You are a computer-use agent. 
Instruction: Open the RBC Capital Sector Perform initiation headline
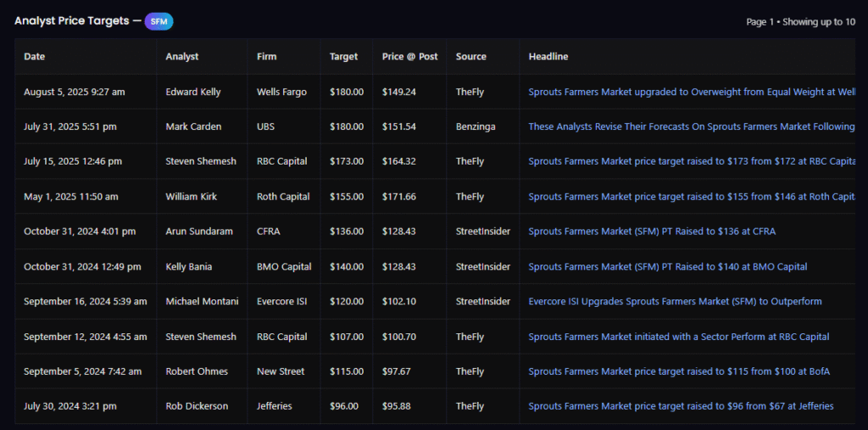coord(678,337)
